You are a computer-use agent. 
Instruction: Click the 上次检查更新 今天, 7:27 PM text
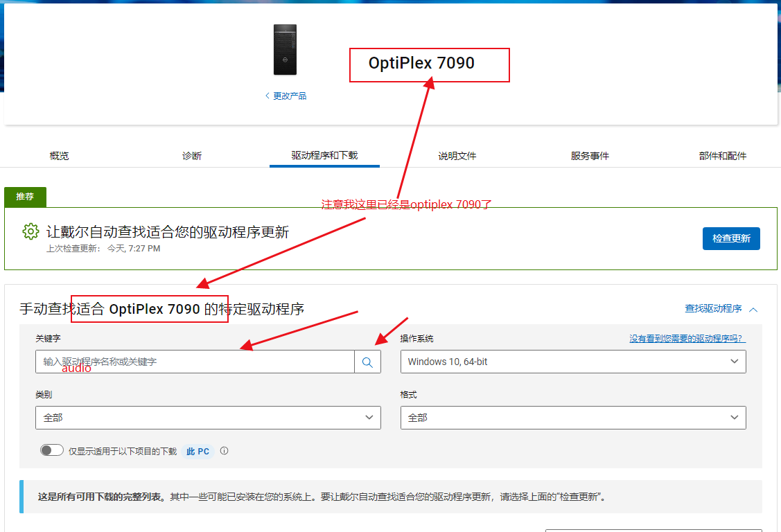pyautogui.click(x=103, y=248)
